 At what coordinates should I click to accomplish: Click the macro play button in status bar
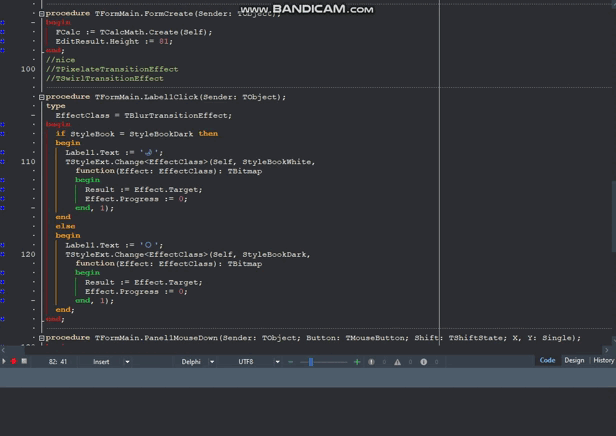[x=4, y=361]
